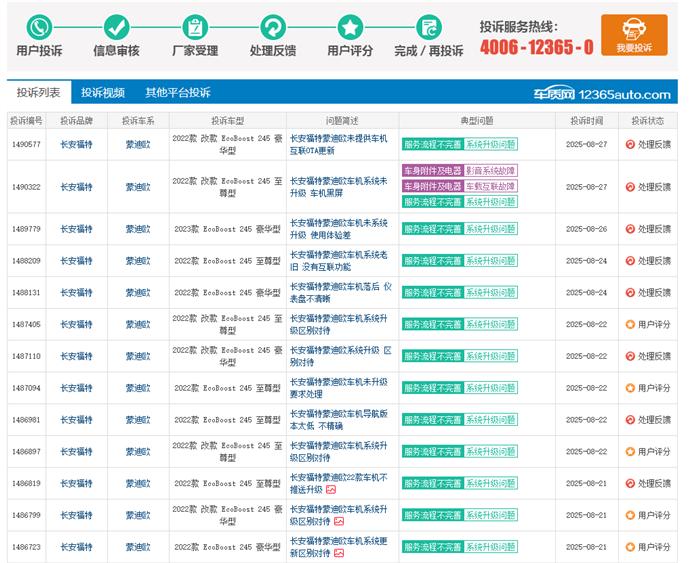This screenshot has width=700, height=563.
Task: Click 用户评分 status icon for complaint 1487405
Action: (x=630, y=324)
